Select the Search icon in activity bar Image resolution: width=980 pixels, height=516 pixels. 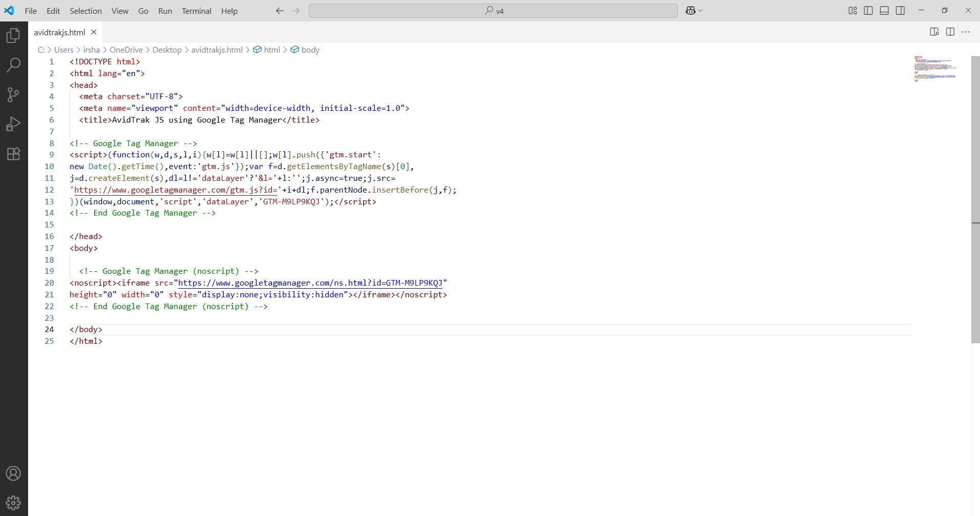coord(13,65)
